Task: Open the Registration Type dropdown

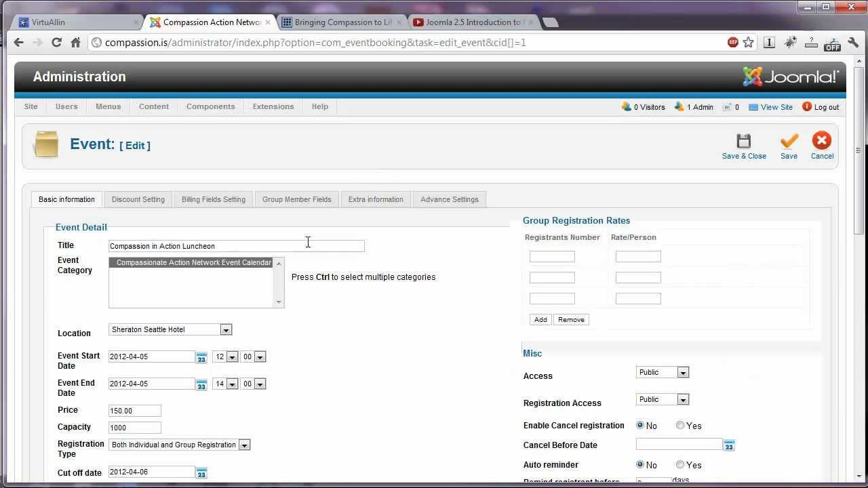Action: click(180, 445)
